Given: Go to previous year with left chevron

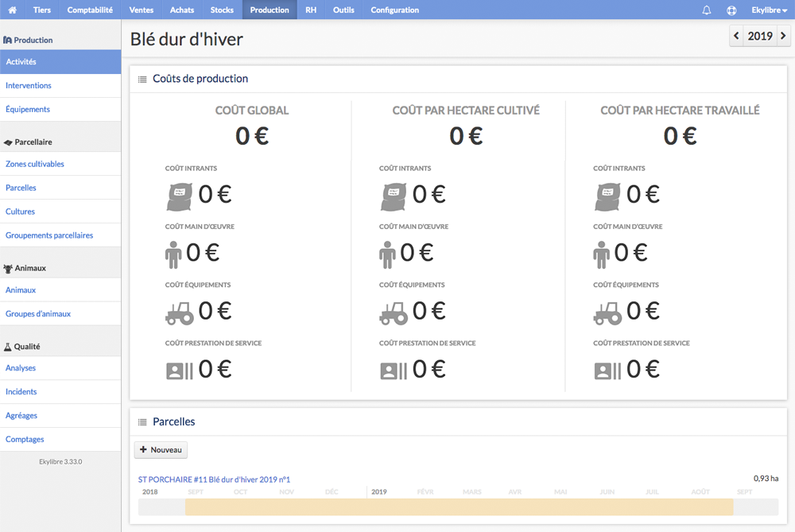Looking at the screenshot, I should 736,36.
